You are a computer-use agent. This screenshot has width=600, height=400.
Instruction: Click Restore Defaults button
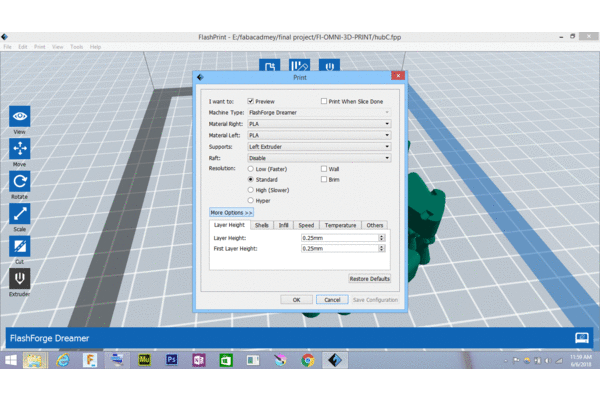[369, 279]
